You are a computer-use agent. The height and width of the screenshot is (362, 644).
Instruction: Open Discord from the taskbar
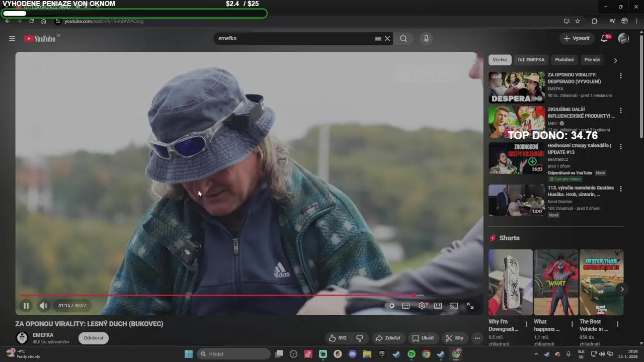[352, 354]
